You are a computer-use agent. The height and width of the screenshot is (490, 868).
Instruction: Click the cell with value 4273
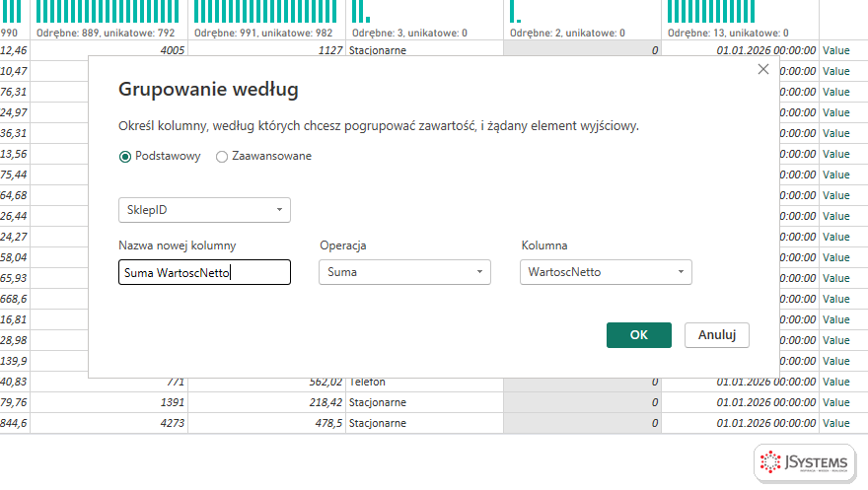pyautogui.click(x=109, y=423)
